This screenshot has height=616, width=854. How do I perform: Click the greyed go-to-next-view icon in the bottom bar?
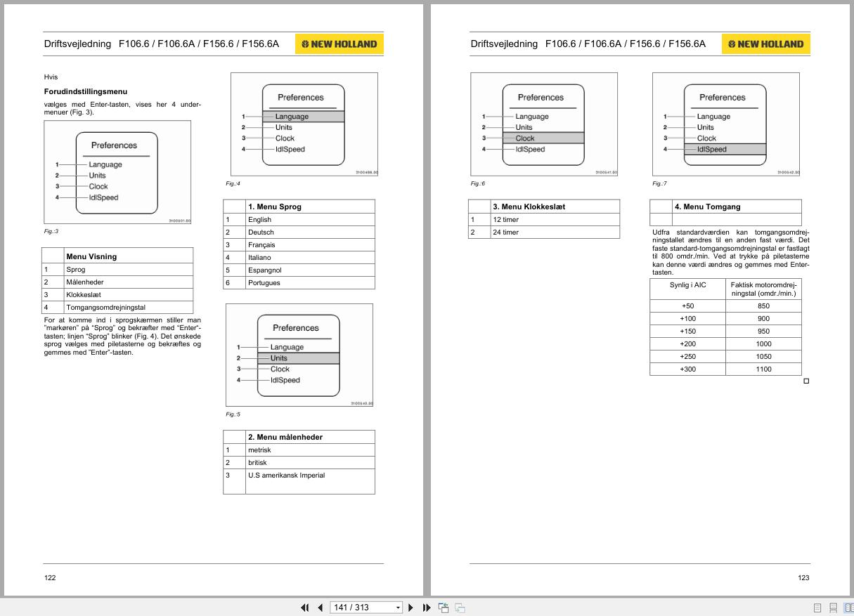click(x=460, y=608)
